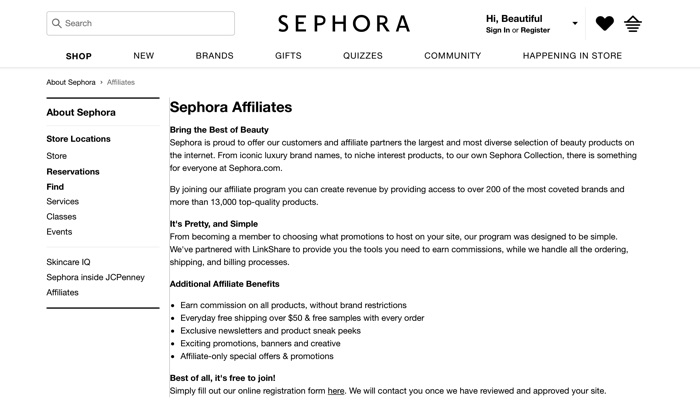Viewport: 700px width, 414px height.
Task: Open the Store Locations sidebar link
Action: coord(78,139)
